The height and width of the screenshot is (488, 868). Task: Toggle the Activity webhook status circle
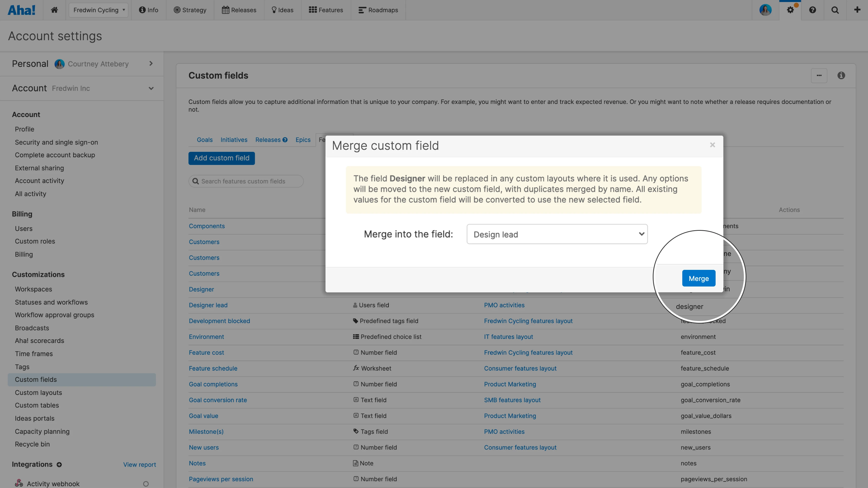146,484
